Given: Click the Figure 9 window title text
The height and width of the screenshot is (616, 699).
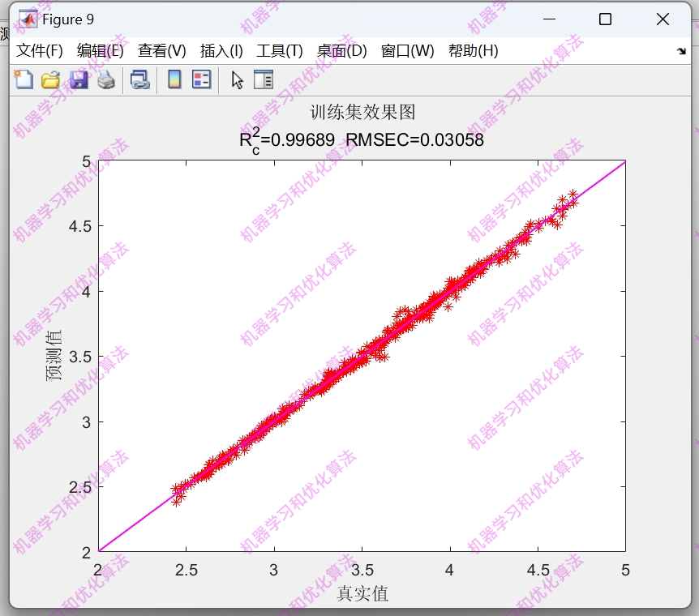Looking at the screenshot, I should point(68,19).
